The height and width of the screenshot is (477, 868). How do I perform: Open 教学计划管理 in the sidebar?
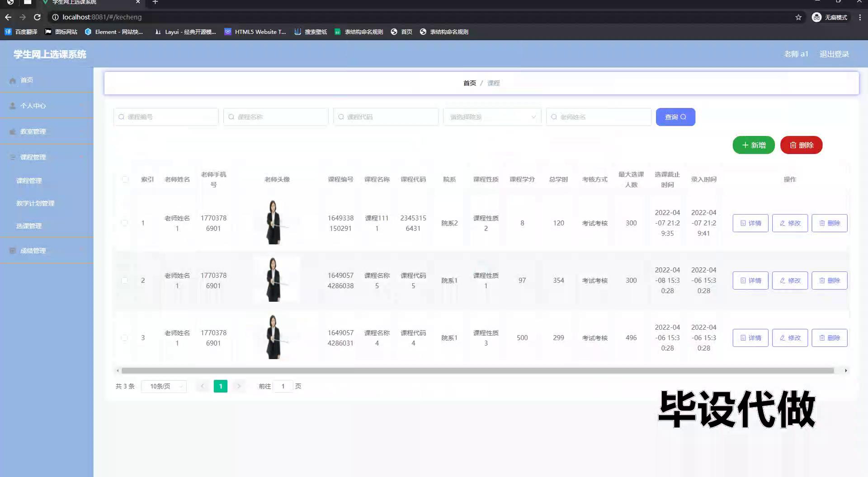pos(35,203)
